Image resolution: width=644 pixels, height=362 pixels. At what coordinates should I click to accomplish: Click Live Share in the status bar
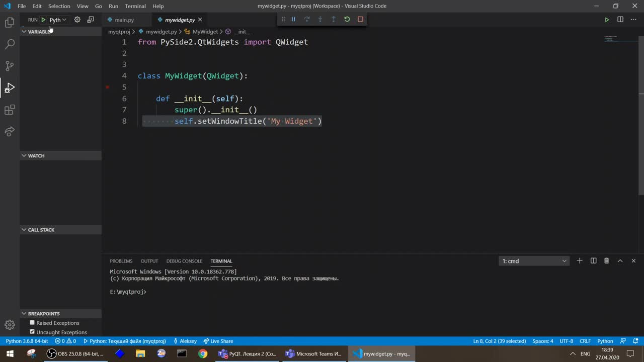[x=218, y=341]
